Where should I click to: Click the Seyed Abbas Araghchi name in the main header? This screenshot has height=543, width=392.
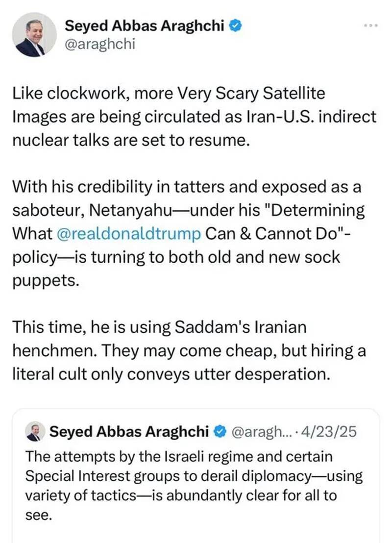pyautogui.click(x=146, y=26)
